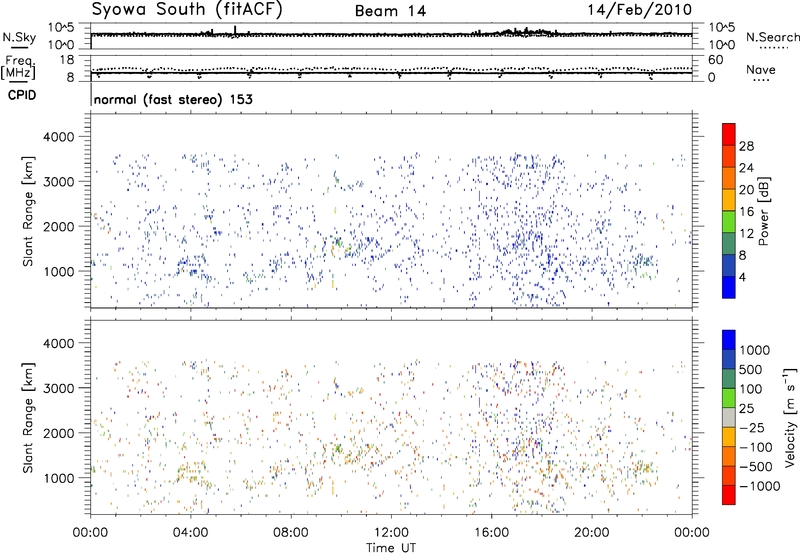Click the 4000 km tick of power panel
The image size is (800, 554).
59,137
